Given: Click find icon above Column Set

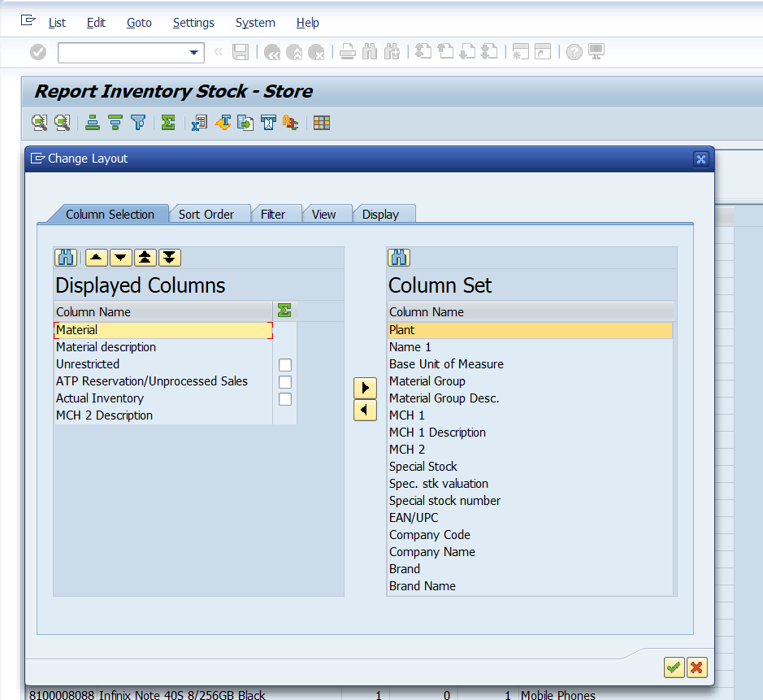Looking at the screenshot, I should tap(399, 258).
